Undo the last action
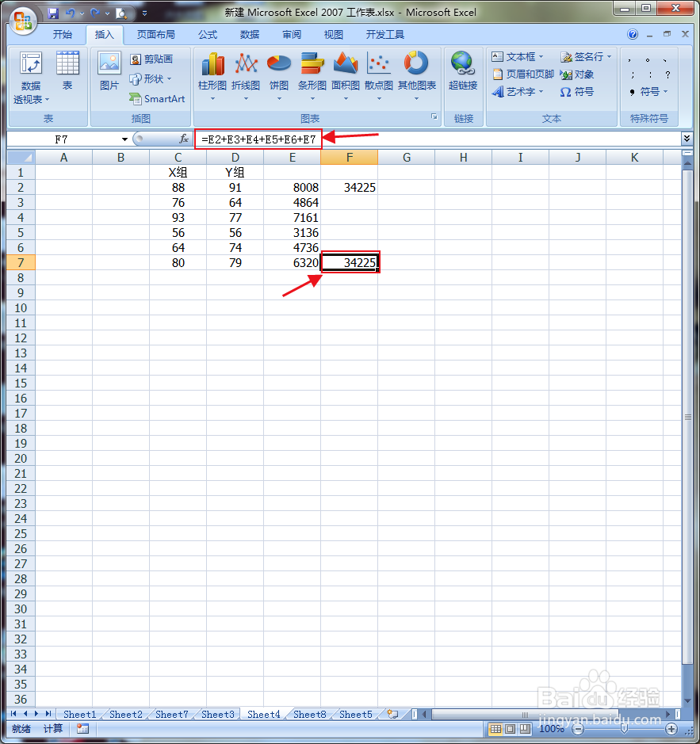Image resolution: width=700 pixels, height=744 pixels. [x=71, y=13]
